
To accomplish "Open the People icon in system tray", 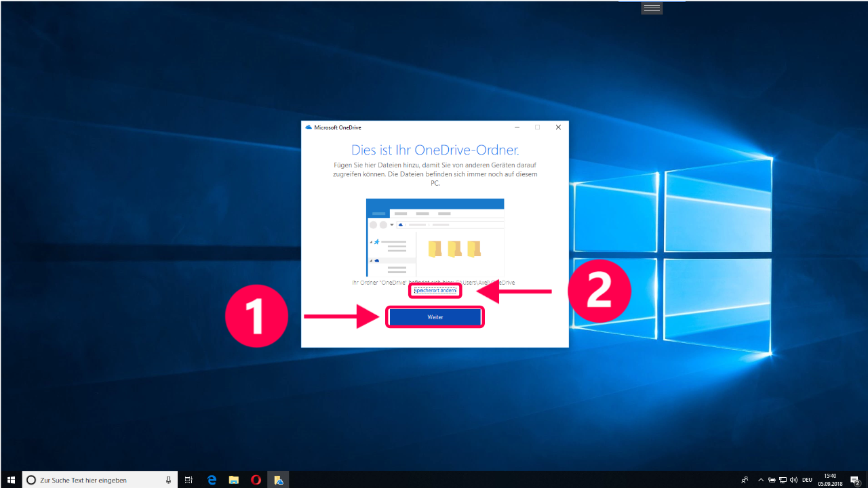I will coord(745,480).
